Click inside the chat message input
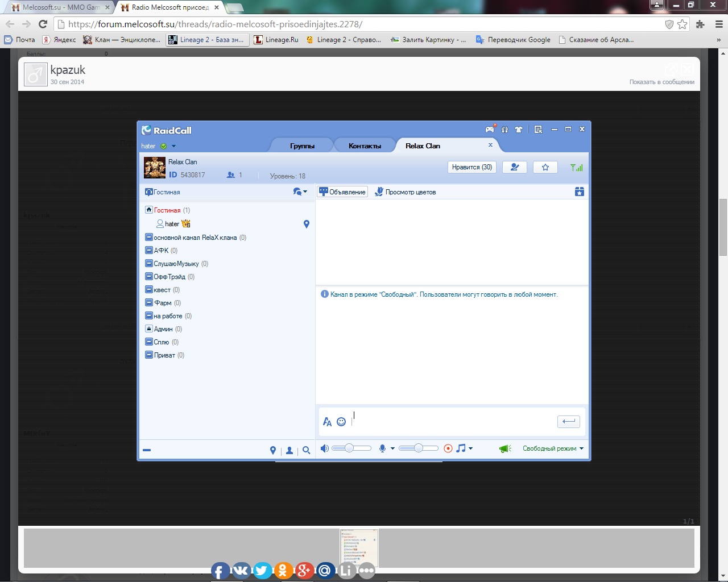The image size is (728, 582). [453, 421]
